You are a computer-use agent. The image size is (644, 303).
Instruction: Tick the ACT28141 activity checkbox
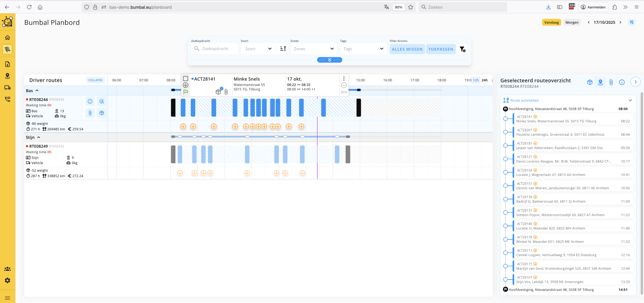click(x=185, y=79)
